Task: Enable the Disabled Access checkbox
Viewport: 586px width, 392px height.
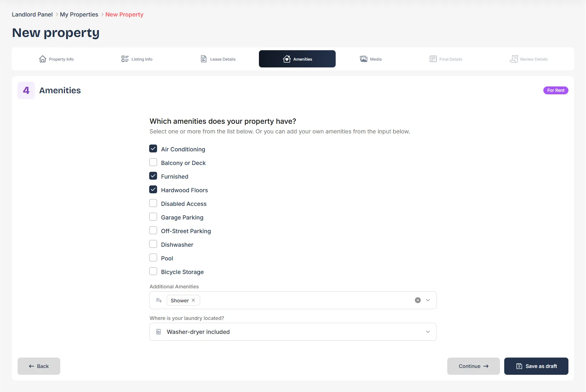Action: click(x=153, y=203)
